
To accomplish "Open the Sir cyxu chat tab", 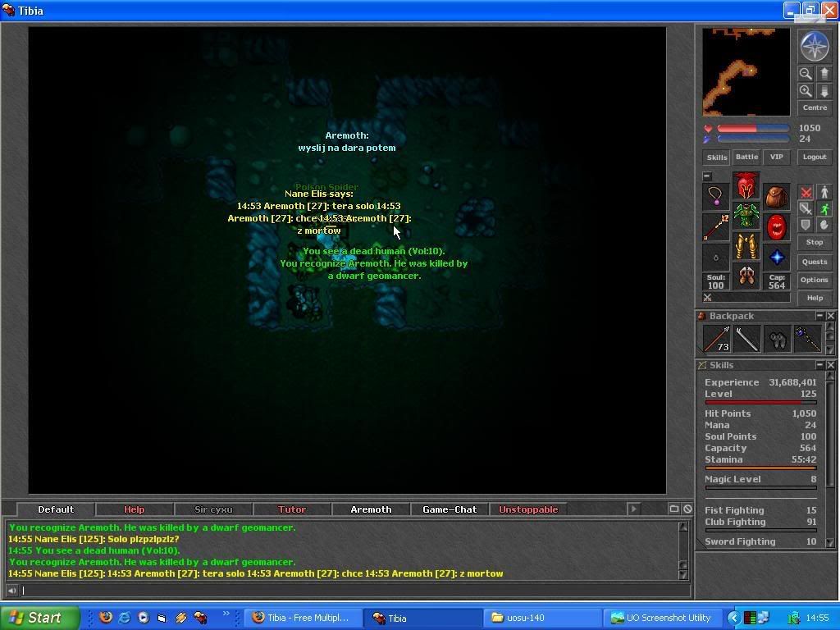I will (213, 509).
